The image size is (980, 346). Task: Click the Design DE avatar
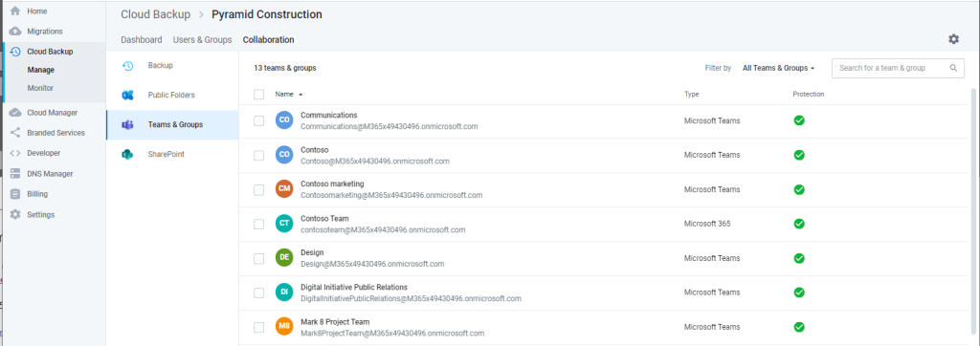tap(284, 258)
